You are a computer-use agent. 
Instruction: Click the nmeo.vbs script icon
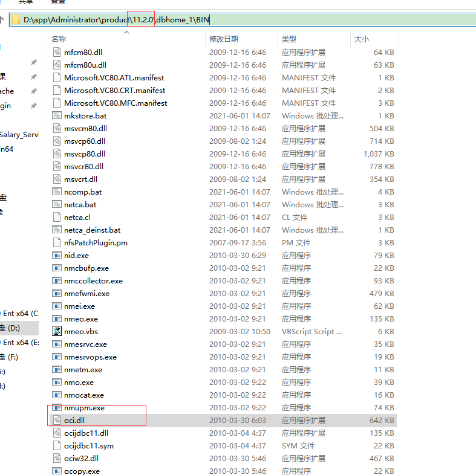coord(57,331)
